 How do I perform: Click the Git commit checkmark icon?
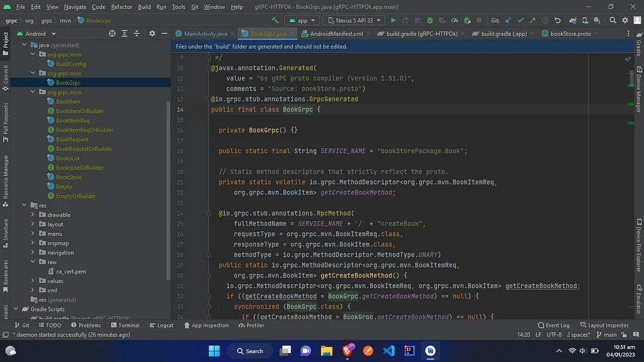[520, 21]
